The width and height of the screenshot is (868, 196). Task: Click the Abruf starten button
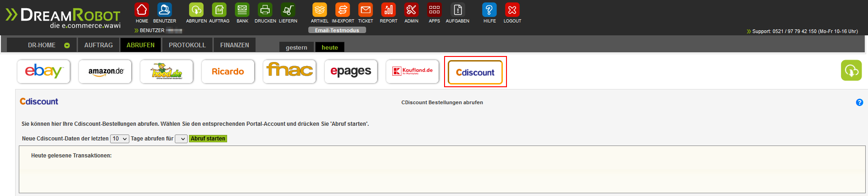(x=208, y=139)
